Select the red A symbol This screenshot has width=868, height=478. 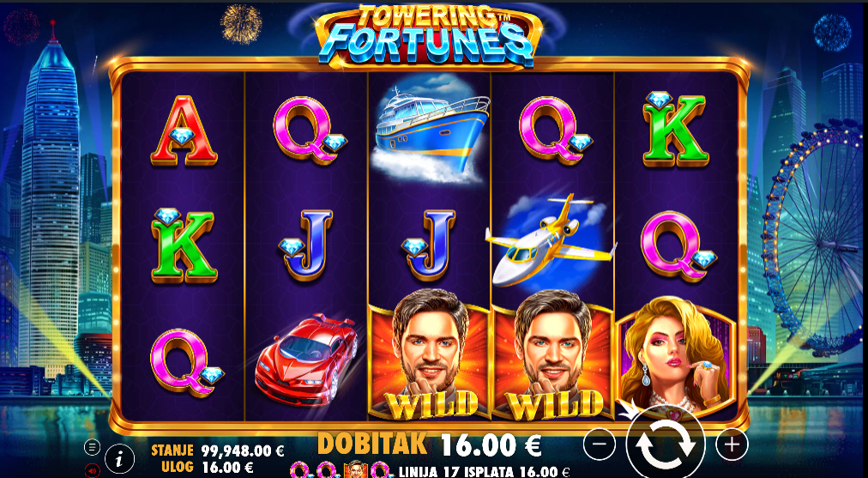(184, 130)
